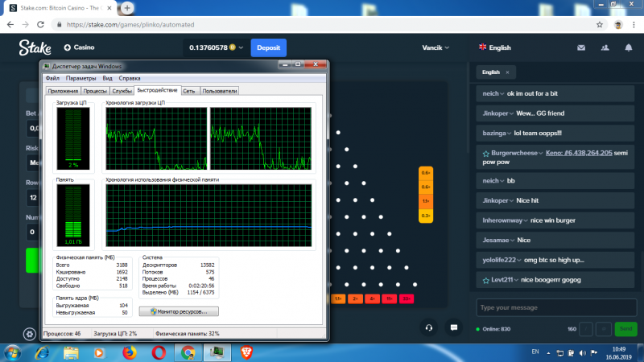Reload the page with refresh icon
Screen dimensions: 644x362
point(40,25)
